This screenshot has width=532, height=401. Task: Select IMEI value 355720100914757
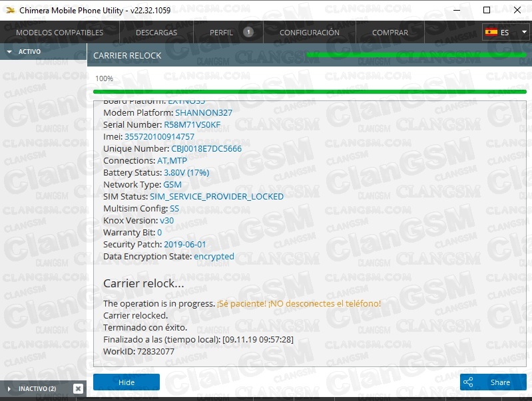[159, 136]
